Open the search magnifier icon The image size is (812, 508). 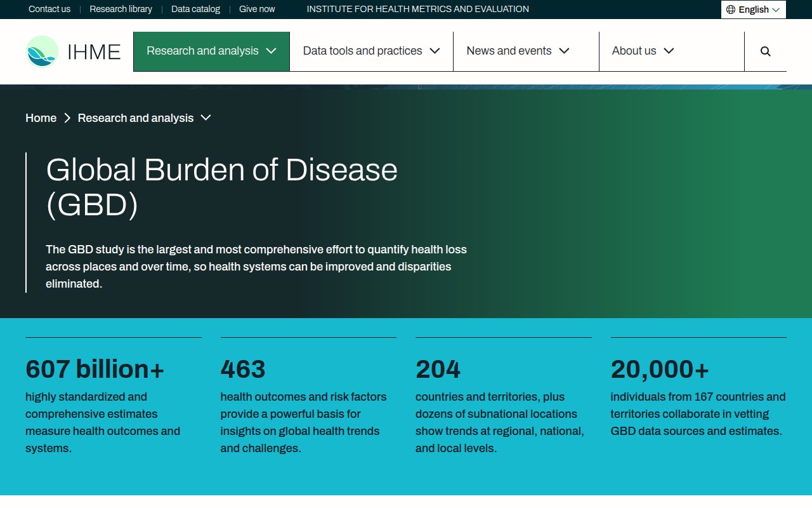pyautogui.click(x=766, y=51)
